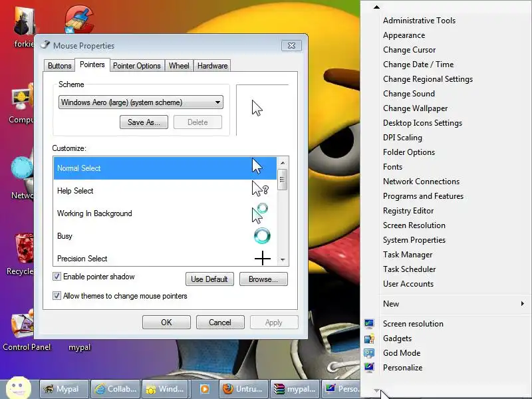This screenshot has width=532, height=399.
Task: Select the Busy ring cursor icon
Action: pos(262,236)
